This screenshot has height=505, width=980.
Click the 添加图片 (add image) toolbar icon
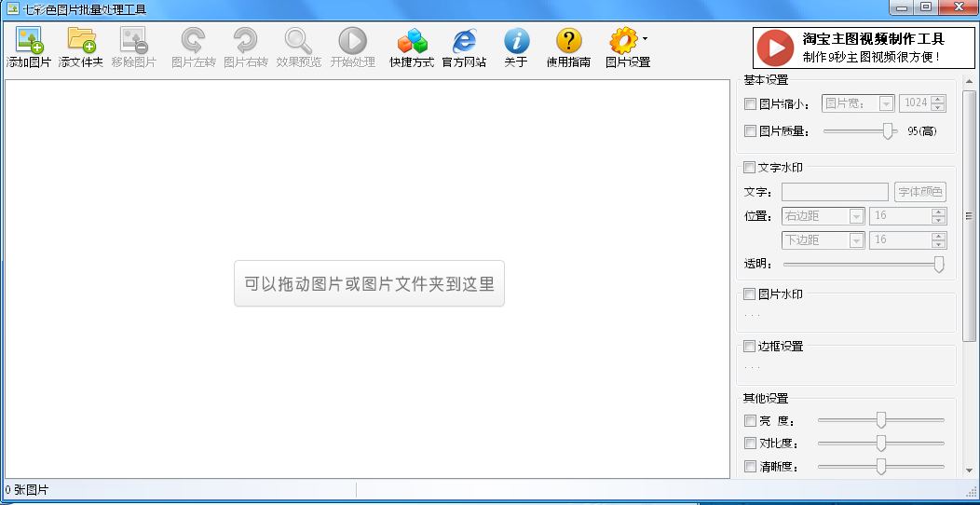click(x=29, y=40)
